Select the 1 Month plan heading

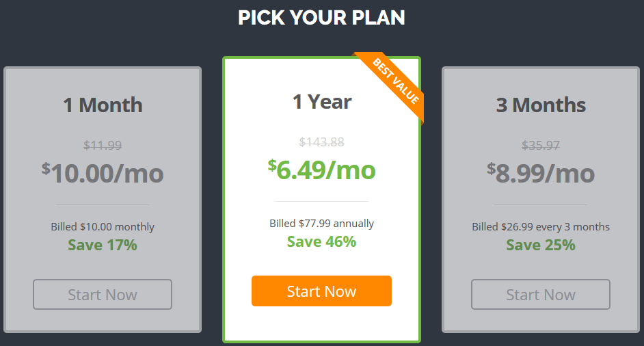point(103,105)
